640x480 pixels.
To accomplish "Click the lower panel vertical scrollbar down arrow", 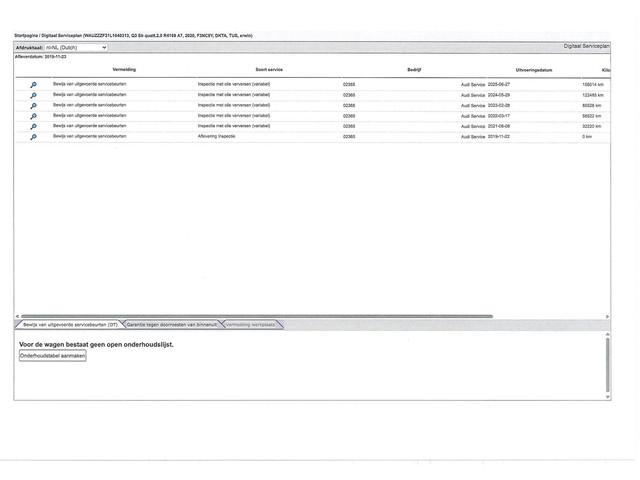I will coord(607,397).
